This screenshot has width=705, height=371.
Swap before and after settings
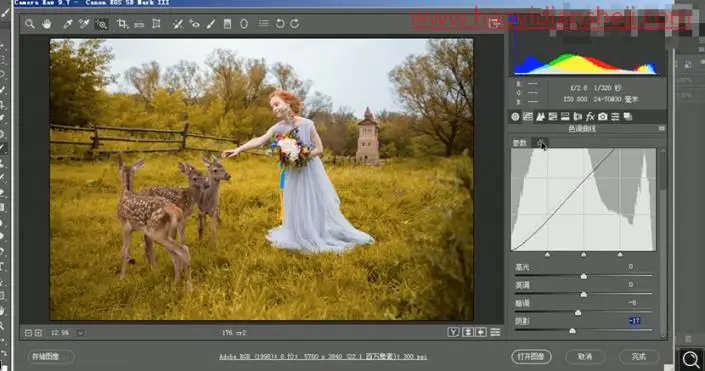(468, 332)
